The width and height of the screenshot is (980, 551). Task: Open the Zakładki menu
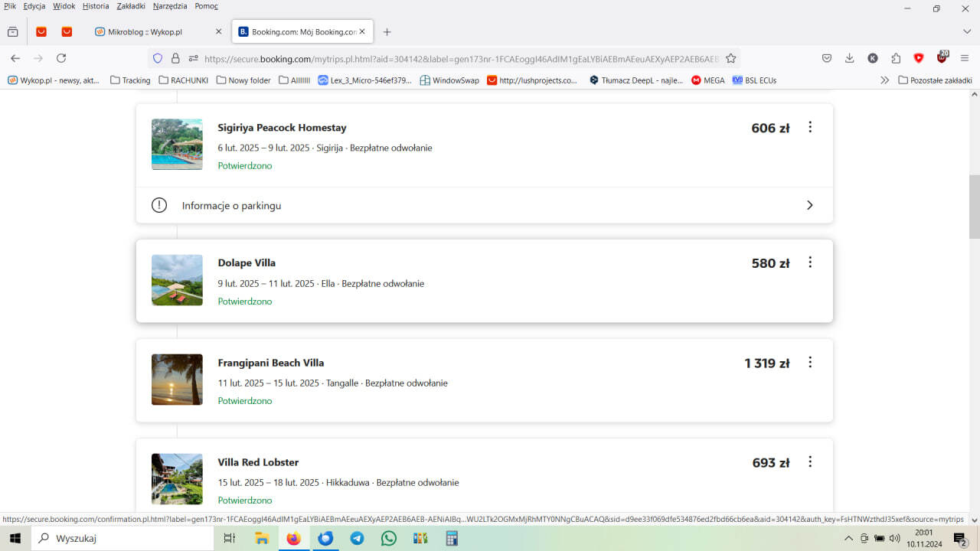[131, 6]
